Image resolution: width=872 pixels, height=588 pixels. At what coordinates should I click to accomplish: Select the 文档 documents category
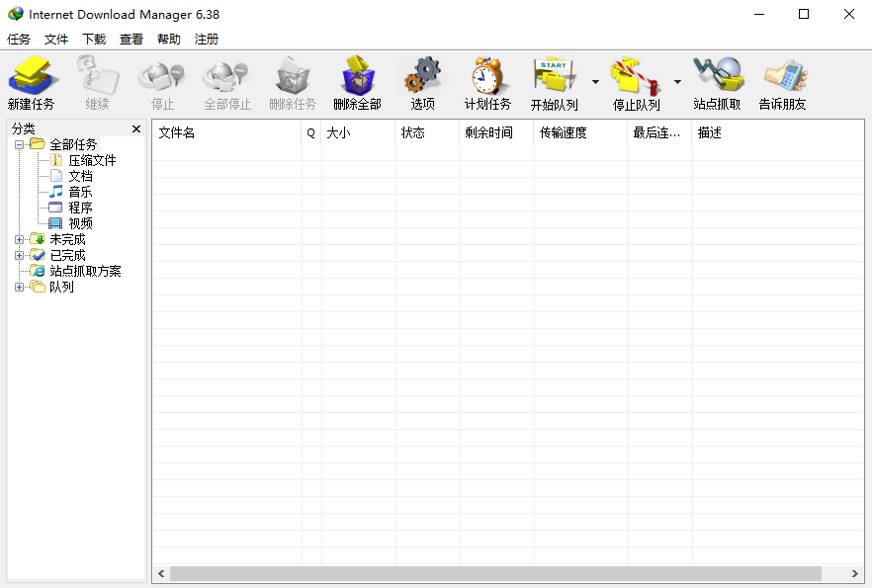[81, 176]
